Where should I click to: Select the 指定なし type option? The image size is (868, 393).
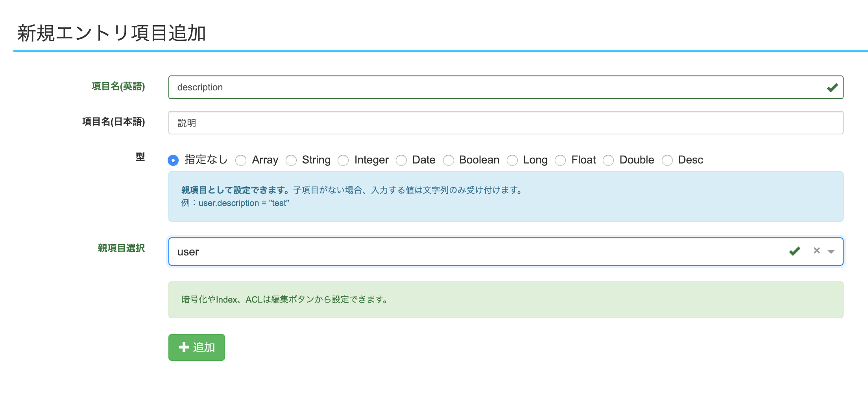(173, 160)
